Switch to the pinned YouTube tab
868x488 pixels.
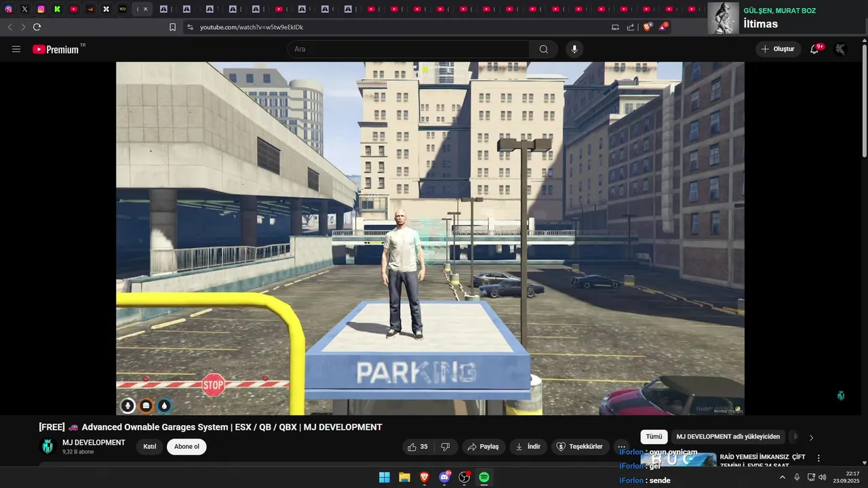point(73,9)
